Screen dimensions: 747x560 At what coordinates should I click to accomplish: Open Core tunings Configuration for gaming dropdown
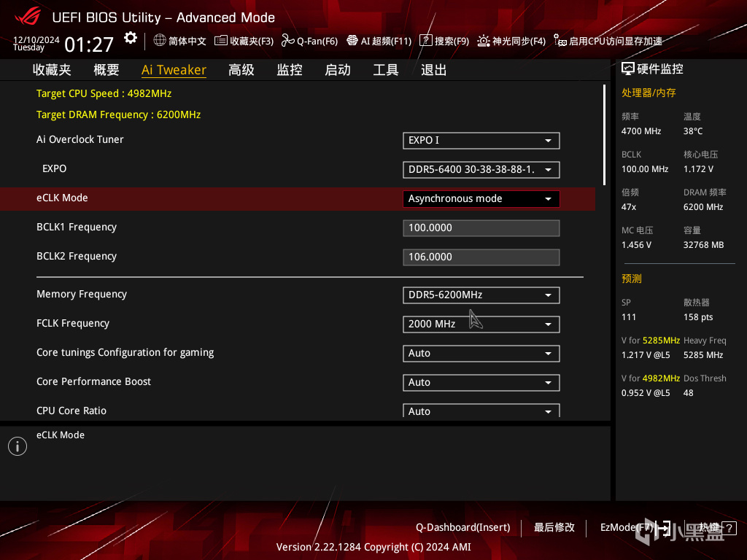pos(481,354)
